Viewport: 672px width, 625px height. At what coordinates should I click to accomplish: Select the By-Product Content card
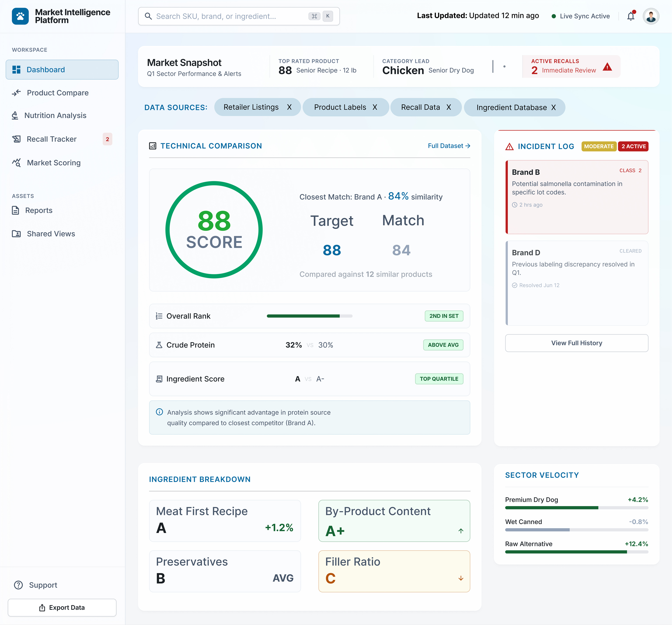[394, 521]
